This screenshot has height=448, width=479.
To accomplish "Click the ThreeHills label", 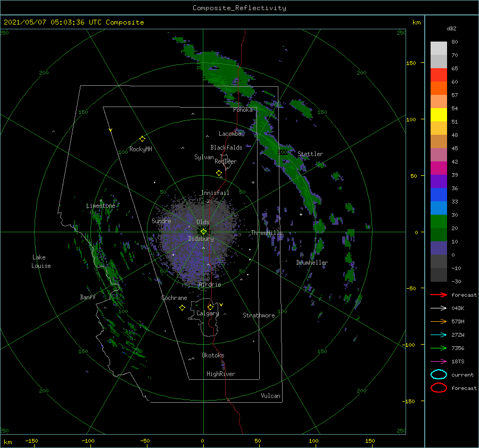I will tap(267, 233).
